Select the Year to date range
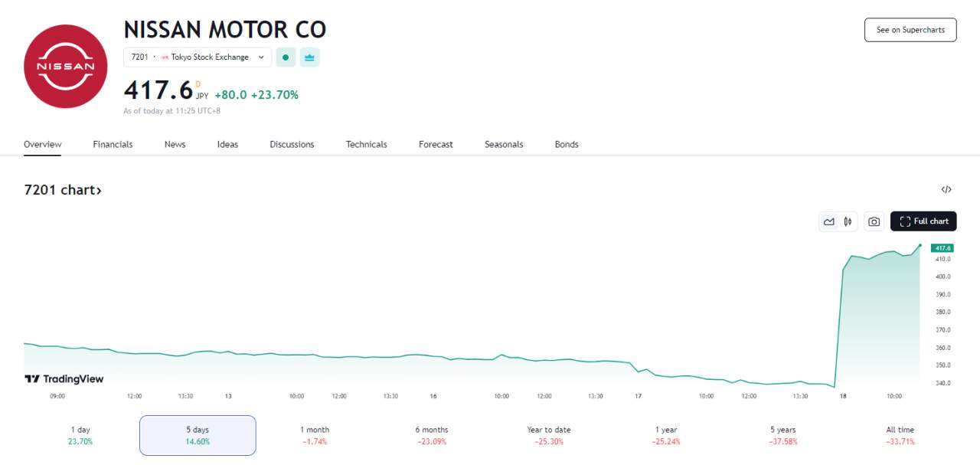The width and height of the screenshot is (980, 465). 549,435
